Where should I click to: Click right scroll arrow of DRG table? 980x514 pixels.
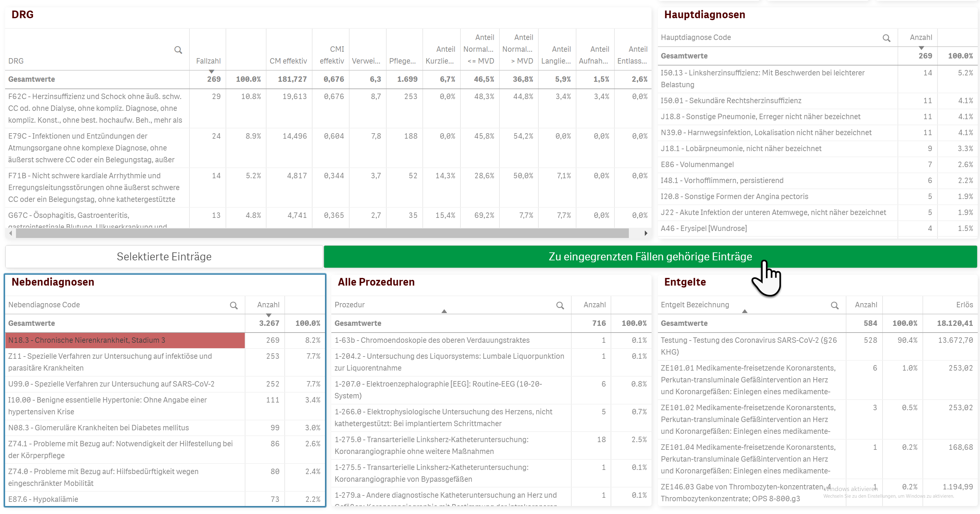coord(645,233)
